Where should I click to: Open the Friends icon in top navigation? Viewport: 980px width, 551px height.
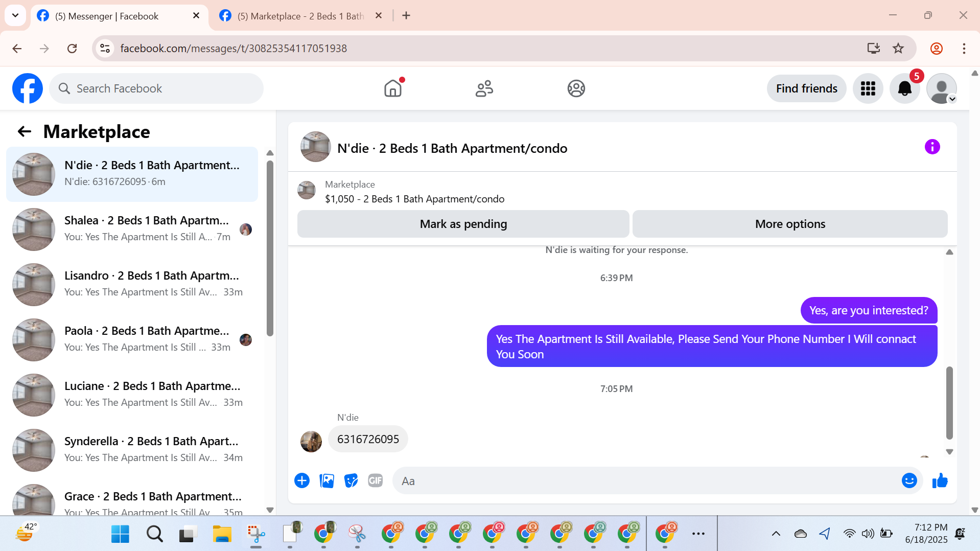click(484, 88)
